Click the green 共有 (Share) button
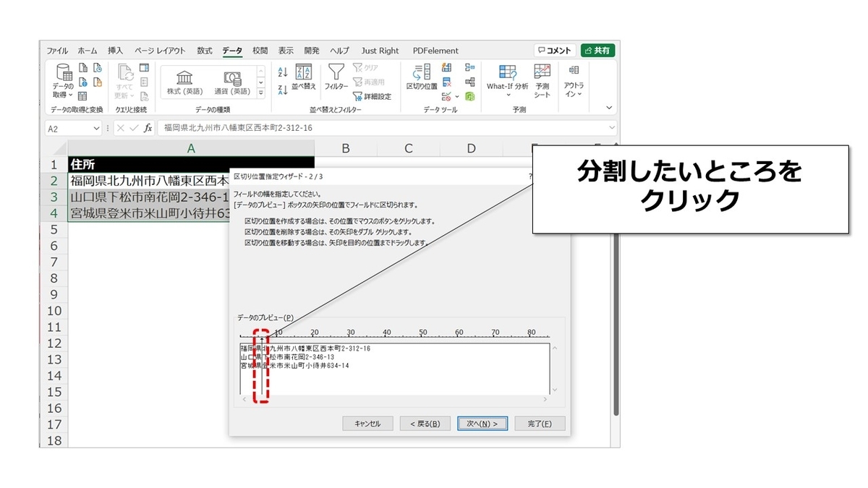The image size is (868, 488). (x=597, y=51)
